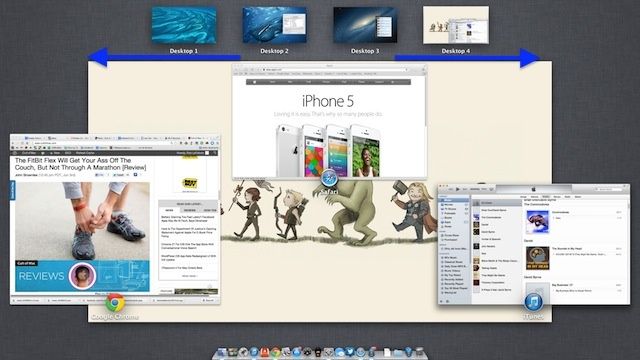Click the iTunes music-note badge icon
Screen dimensions: 640x360
tap(533, 302)
